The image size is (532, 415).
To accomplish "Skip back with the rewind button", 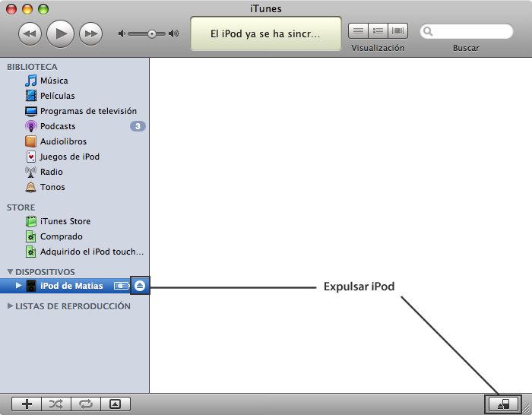I will point(30,33).
